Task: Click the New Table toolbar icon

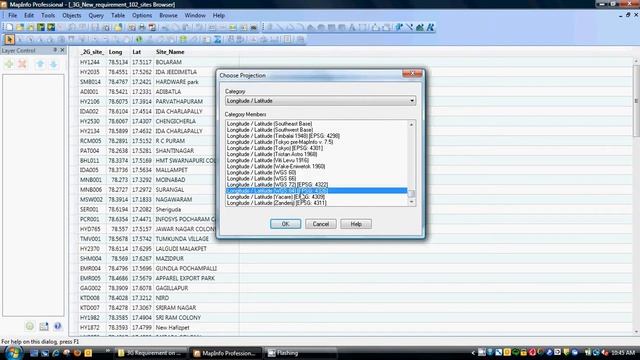Action: pos(9,27)
